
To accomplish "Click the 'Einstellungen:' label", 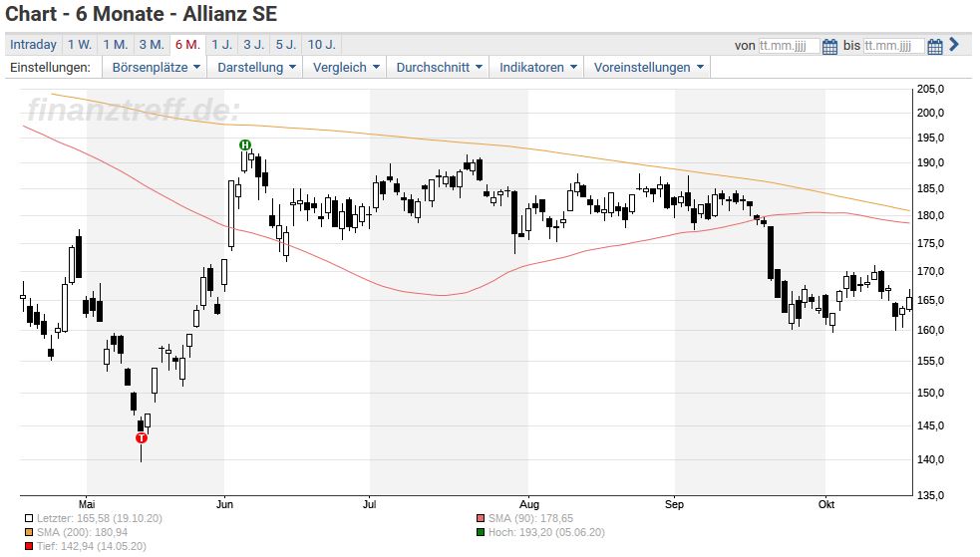I will 50,68.
